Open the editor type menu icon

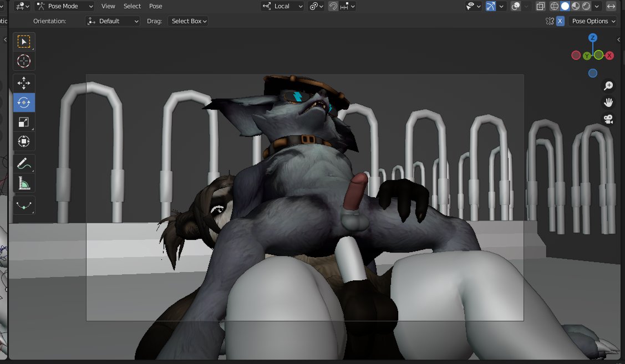coord(22,6)
